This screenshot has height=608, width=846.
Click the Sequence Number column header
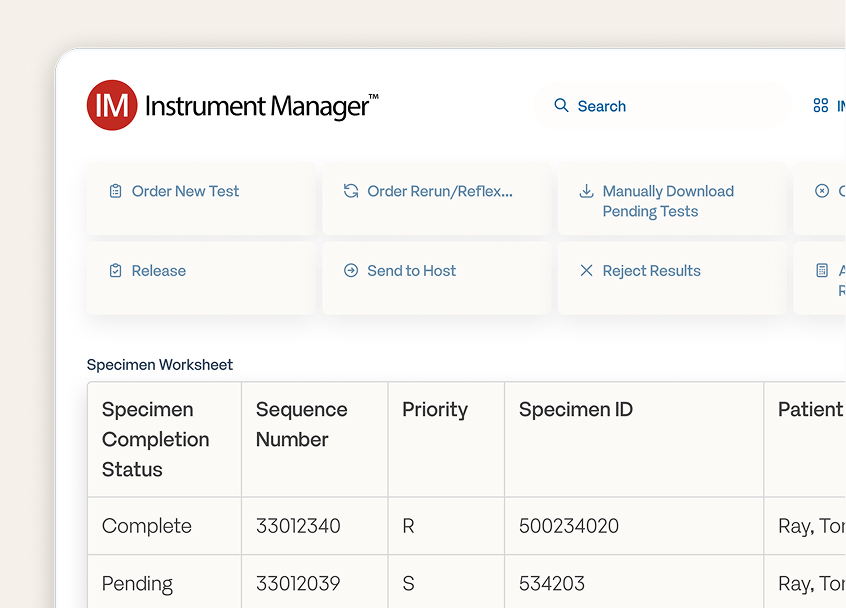tap(302, 424)
